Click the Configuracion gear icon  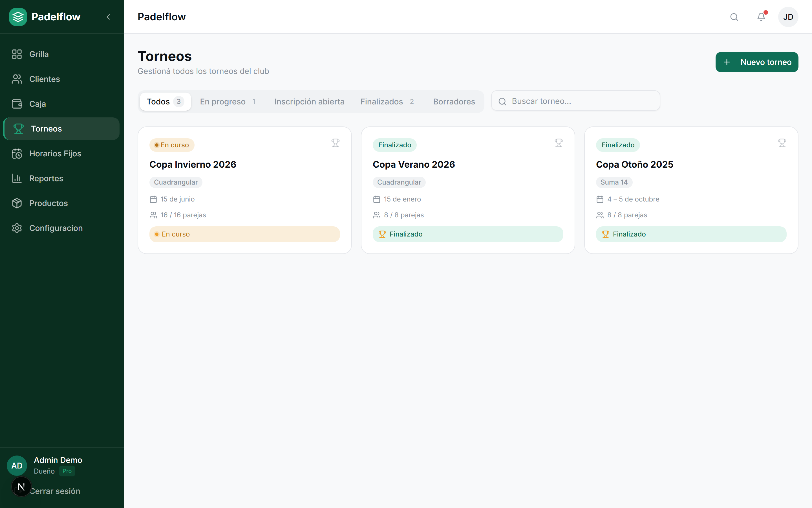pyautogui.click(x=17, y=228)
